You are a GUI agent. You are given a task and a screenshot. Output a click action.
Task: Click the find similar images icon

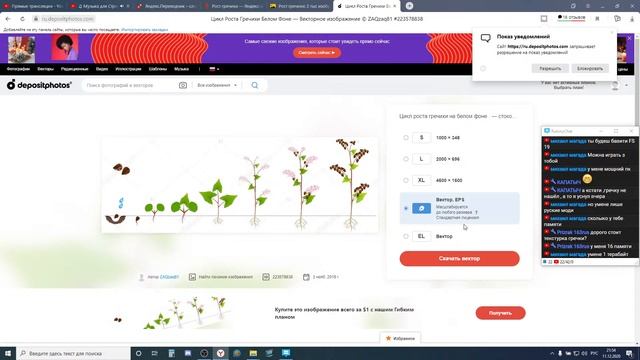point(192,277)
